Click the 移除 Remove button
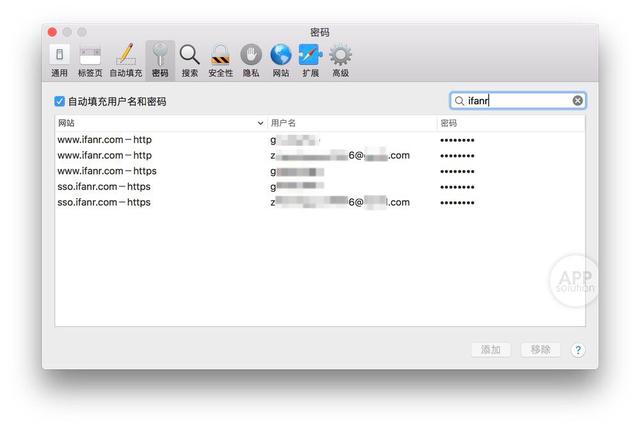640x429 pixels. [x=540, y=350]
